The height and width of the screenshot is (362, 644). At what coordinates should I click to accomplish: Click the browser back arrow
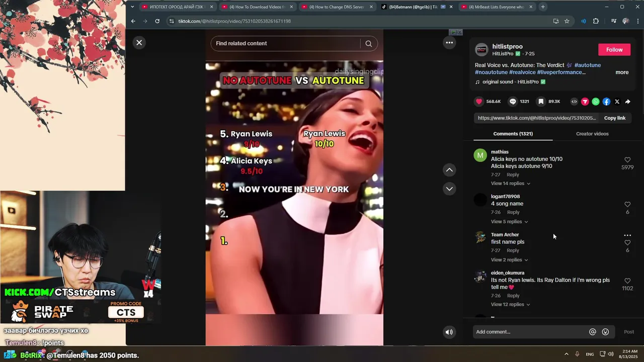133,21
